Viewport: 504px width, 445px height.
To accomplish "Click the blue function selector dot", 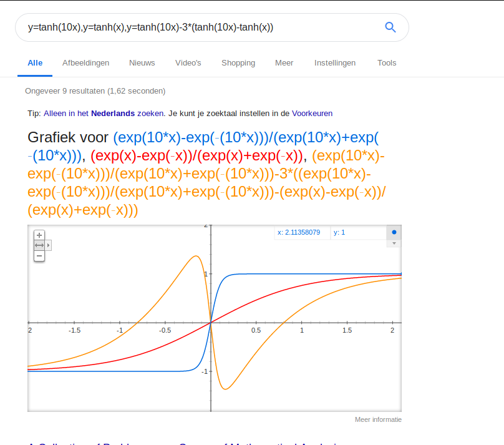I will click(394, 232).
